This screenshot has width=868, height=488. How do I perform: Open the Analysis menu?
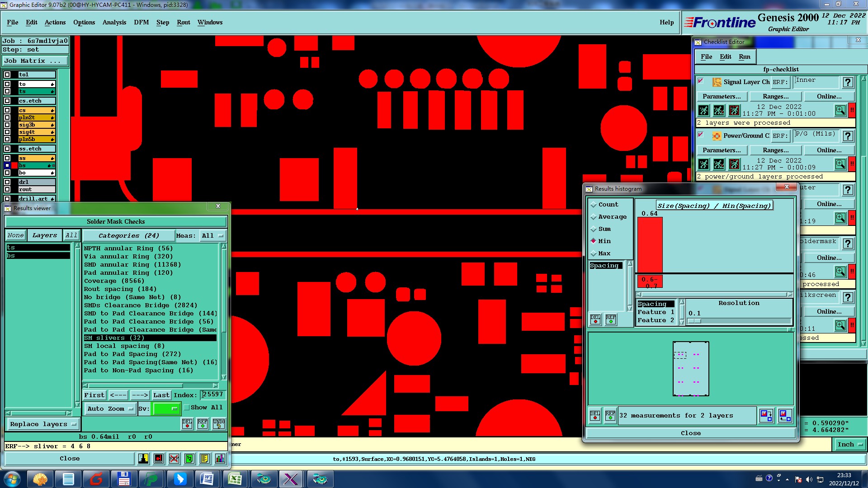pyautogui.click(x=114, y=22)
